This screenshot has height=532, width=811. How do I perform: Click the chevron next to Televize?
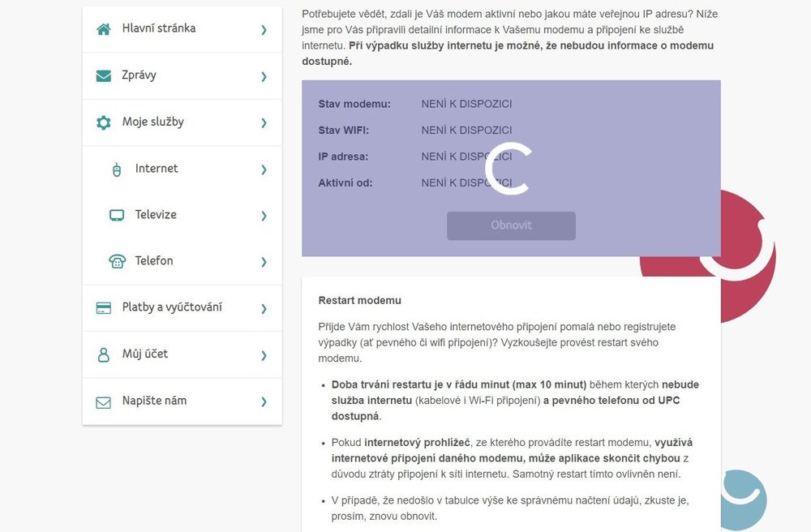click(x=264, y=216)
